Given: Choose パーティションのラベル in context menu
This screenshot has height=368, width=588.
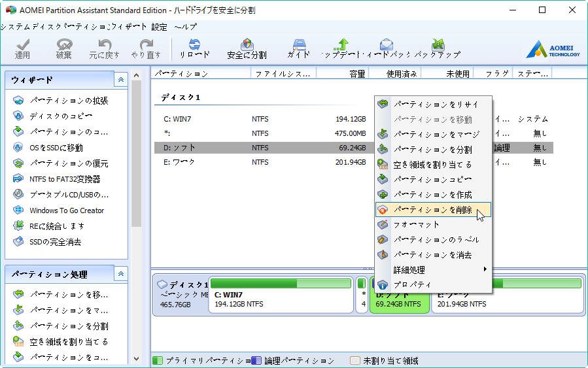Looking at the screenshot, I should coord(434,239).
